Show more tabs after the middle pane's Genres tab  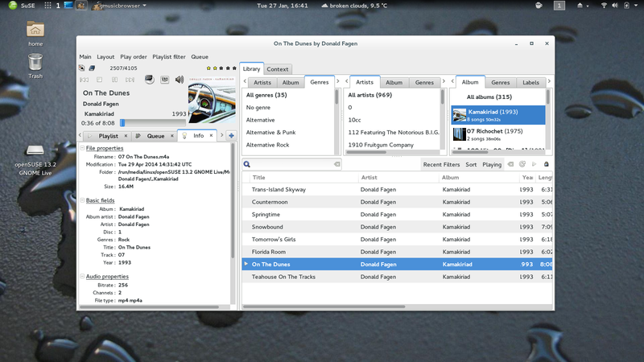click(x=444, y=81)
